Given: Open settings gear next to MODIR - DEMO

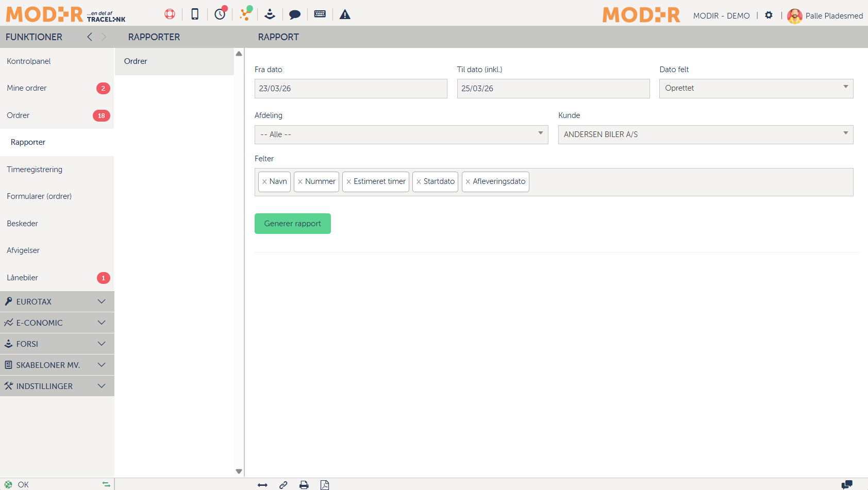Looking at the screenshot, I should click(x=769, y=15).
